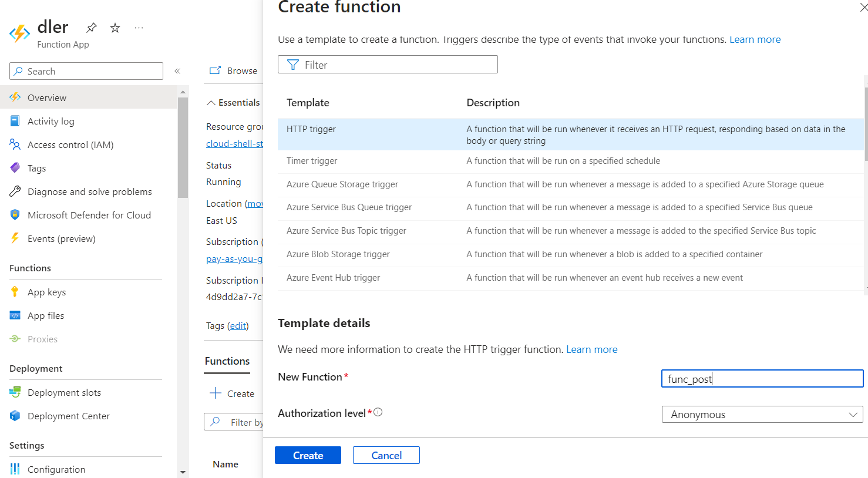Select the Timer trigger template
This screenshot has height=478, width=868.
pyautogui.click(x=571, y=161)
